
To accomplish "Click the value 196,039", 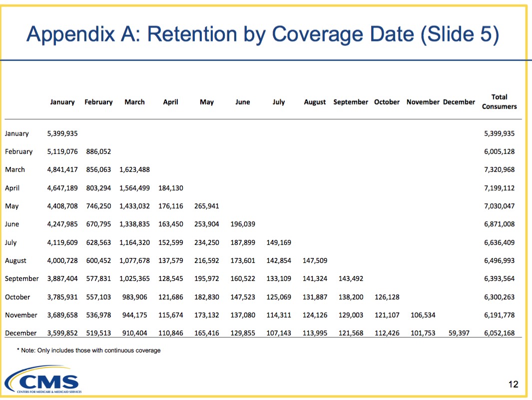I will click(243, 224).
